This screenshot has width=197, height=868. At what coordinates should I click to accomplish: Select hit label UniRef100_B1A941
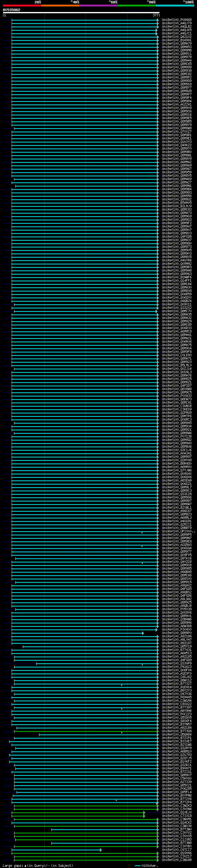point(177,40)
